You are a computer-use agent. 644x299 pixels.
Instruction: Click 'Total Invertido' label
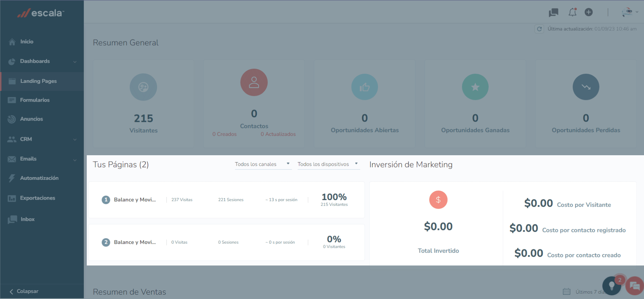click(x=438, y=251)
